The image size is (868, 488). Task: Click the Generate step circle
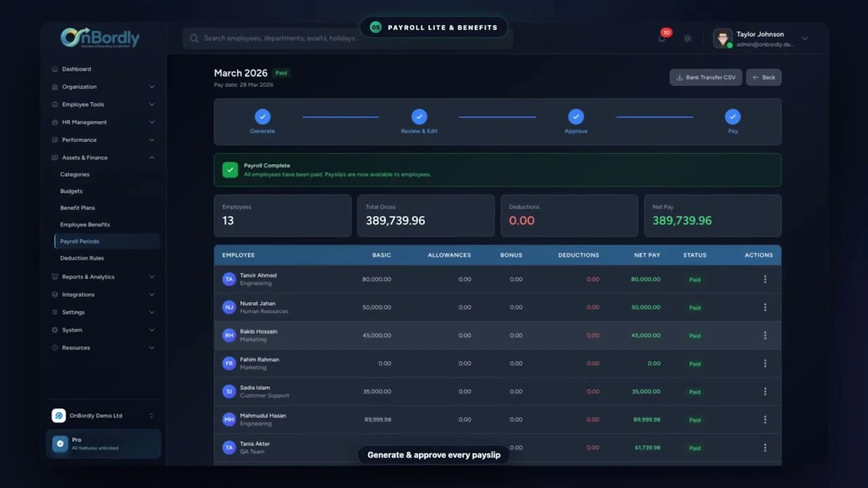[x=263, y=117]
